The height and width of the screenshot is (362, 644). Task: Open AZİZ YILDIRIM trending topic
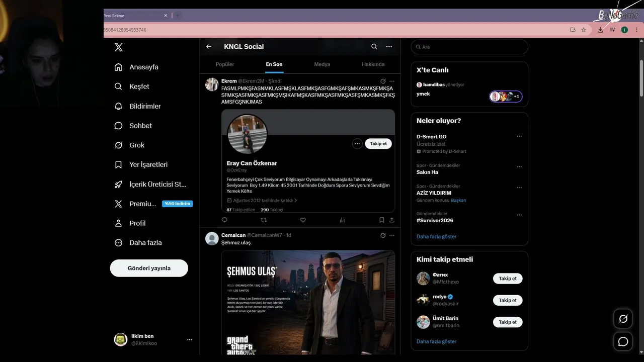click(x=434, y=193)
